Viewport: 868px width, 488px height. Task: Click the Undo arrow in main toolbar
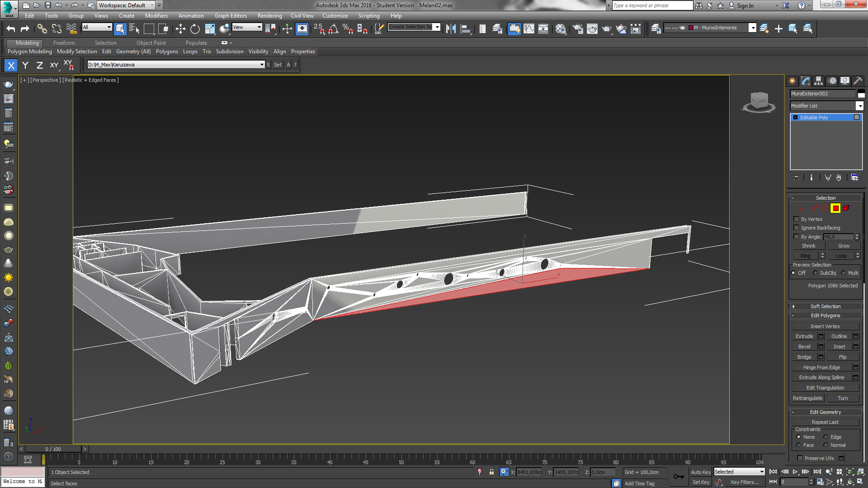(11, 29)
